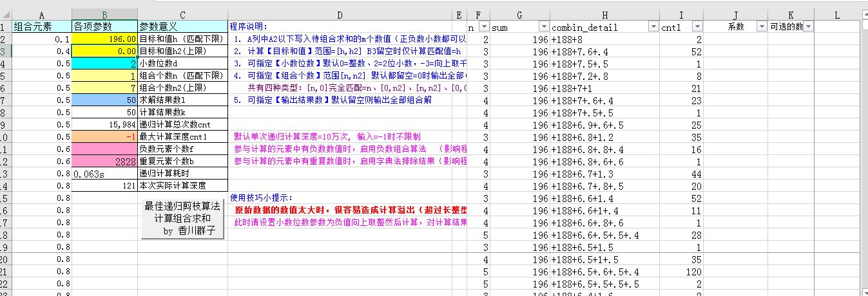Select column C header

click(x=182, y=15)
